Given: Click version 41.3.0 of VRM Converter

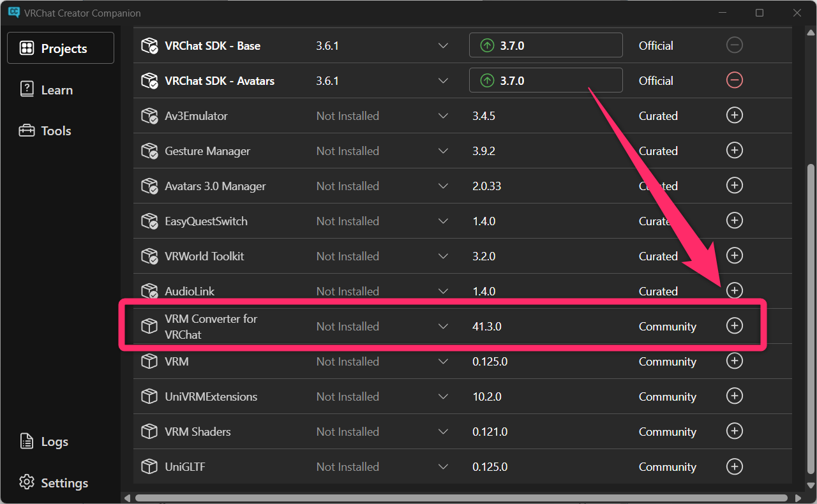Looking at the screenshot, I should [x=487, y=327].
